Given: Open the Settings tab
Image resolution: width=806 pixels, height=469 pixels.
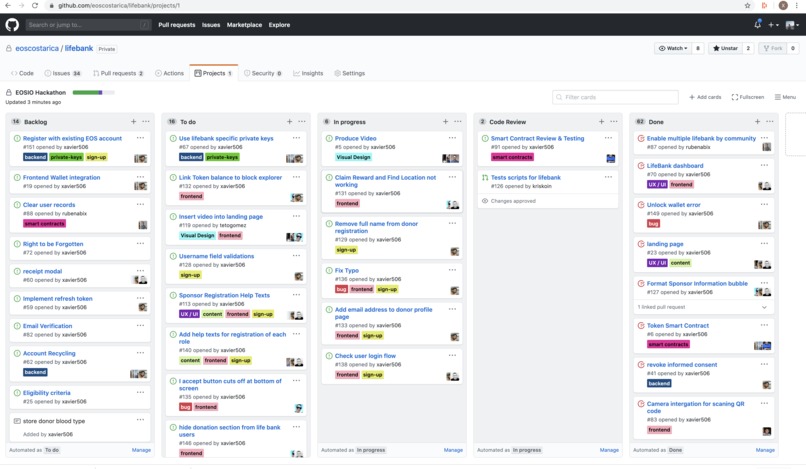Looking at the screenshot, I should click(x=350, y=73).
